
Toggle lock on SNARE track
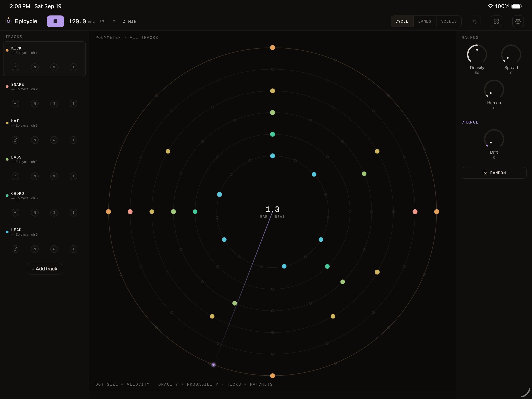coord(15,104)
